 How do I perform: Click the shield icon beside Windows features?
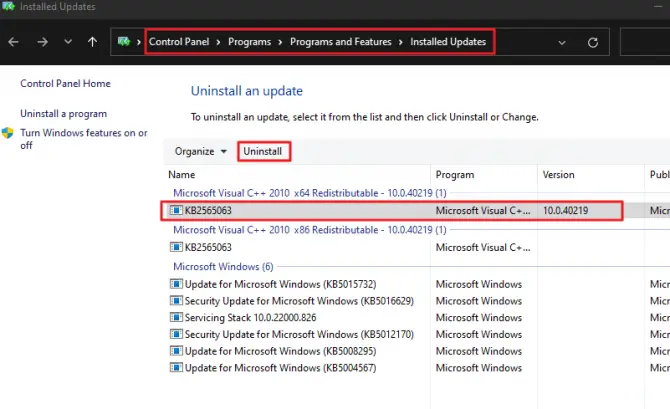coord(8,133)
